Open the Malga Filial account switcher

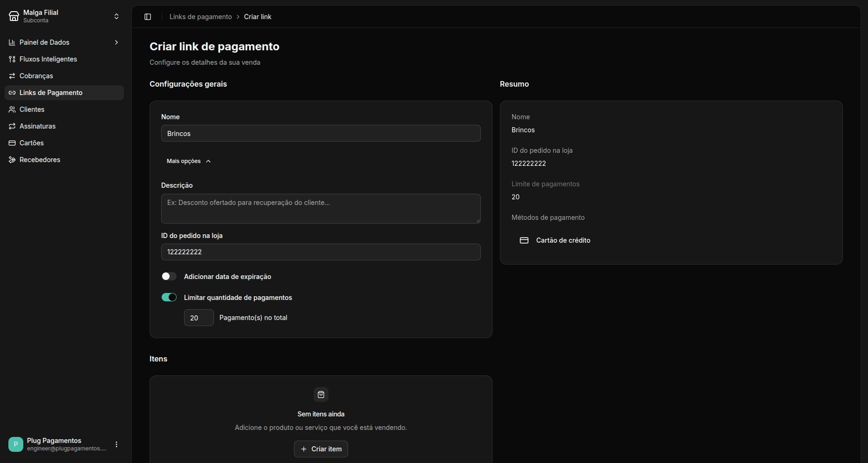point(116,16)
